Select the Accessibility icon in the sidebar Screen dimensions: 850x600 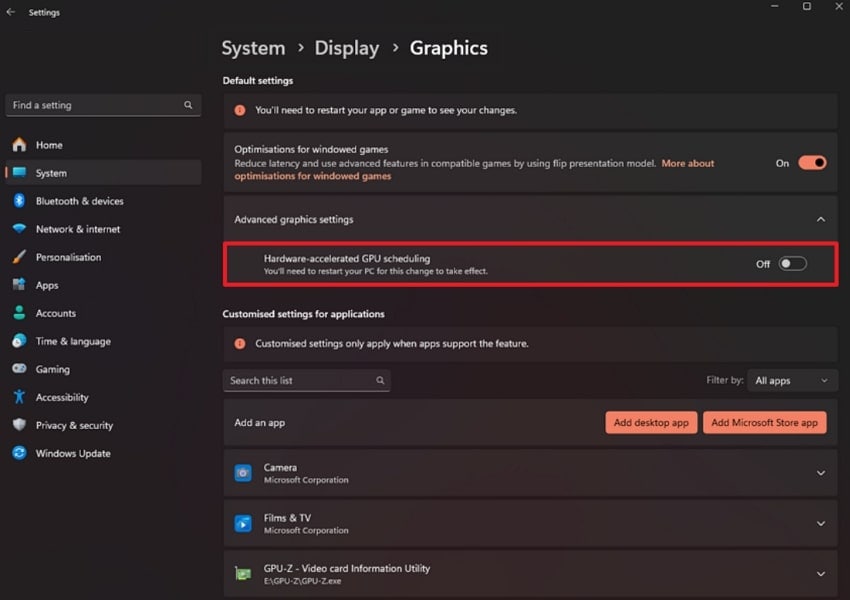click(21, 397)
